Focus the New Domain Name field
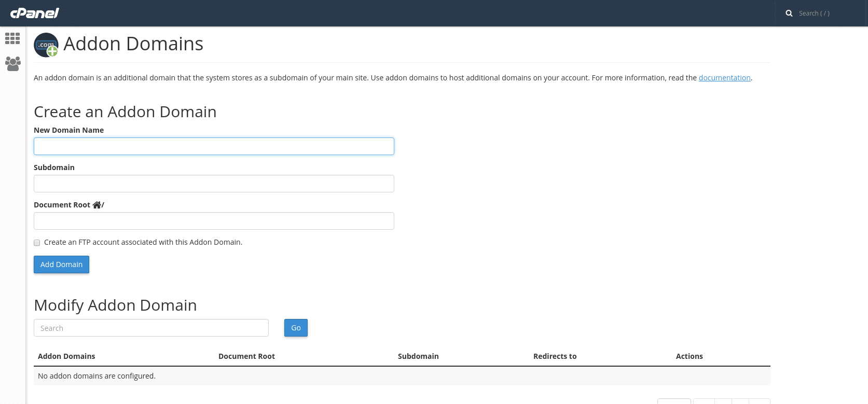This screenshot has height=404, width=868. [x=214, y=146]
